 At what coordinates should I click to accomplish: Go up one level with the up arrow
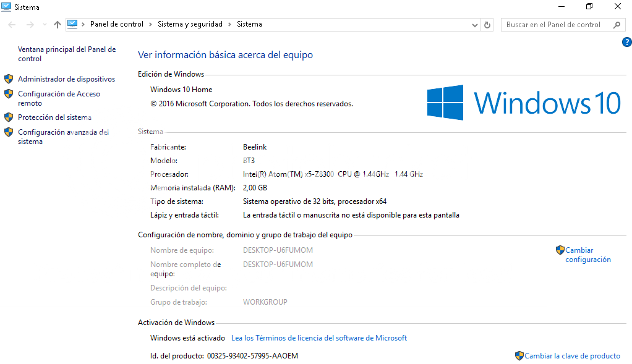58,25
